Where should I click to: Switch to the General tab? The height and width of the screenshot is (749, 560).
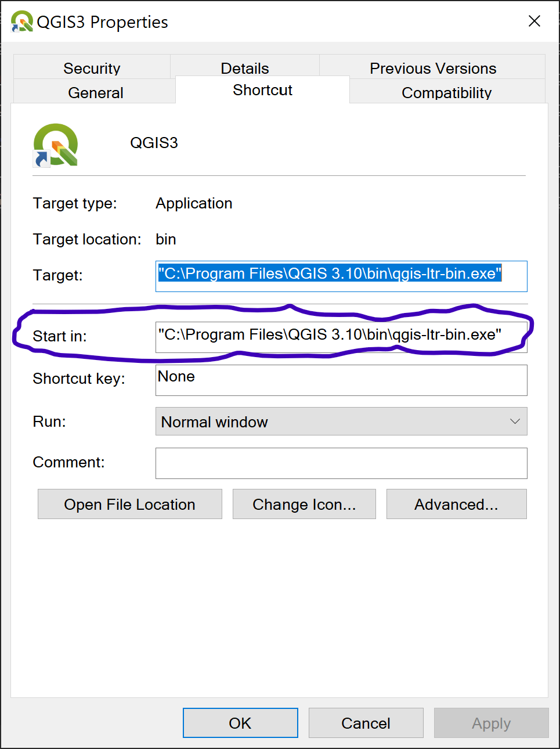tap(96, 92)
